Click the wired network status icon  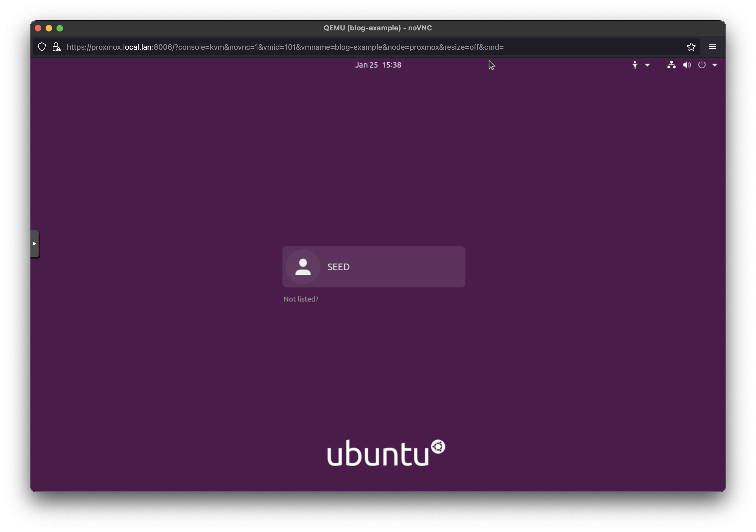click(x=671, y=65)
